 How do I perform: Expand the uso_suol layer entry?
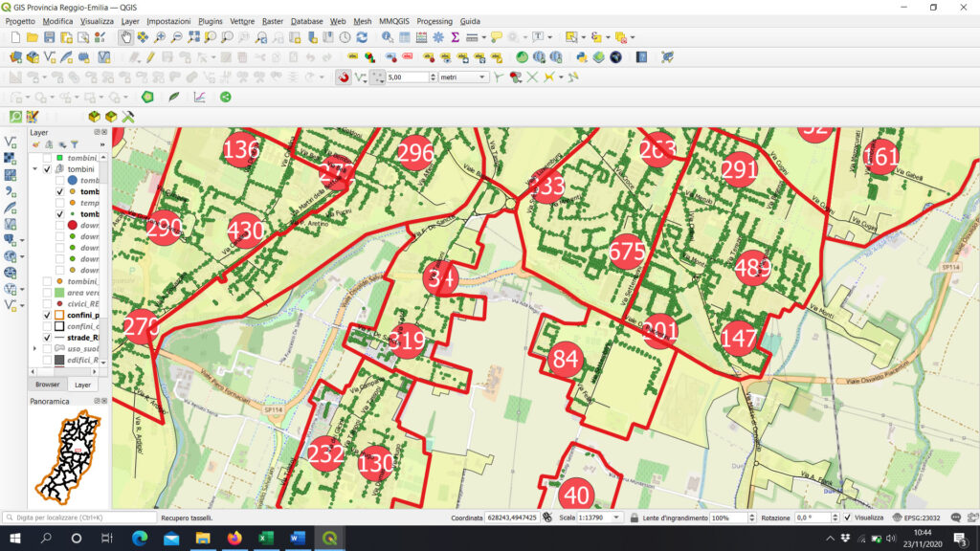tap(36, 347)
